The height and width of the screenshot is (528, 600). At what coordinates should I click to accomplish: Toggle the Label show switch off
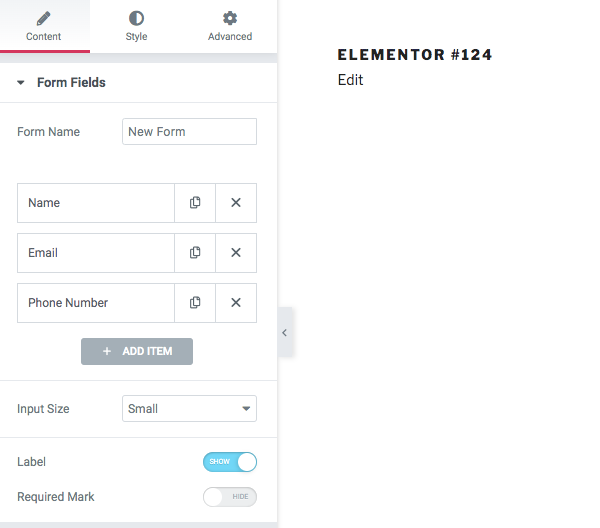click(230, 462)
